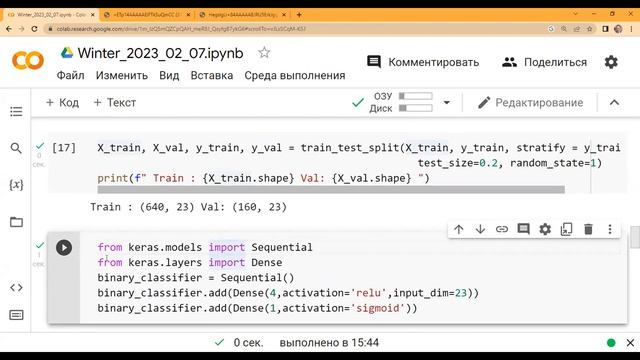Screen dimensions: 640x360
Task: Open the files folder panel
Action: point(16,222)
